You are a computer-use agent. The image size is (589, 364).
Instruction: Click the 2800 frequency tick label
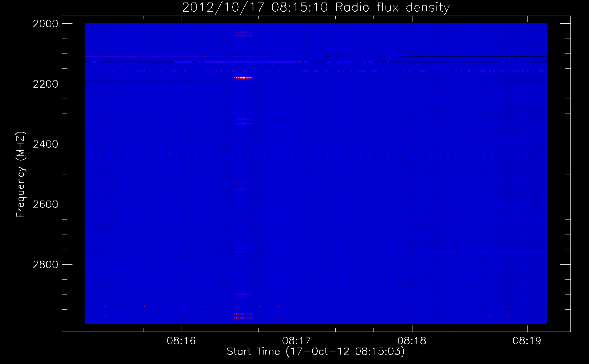pyautogui.click(x=46, y=265)
